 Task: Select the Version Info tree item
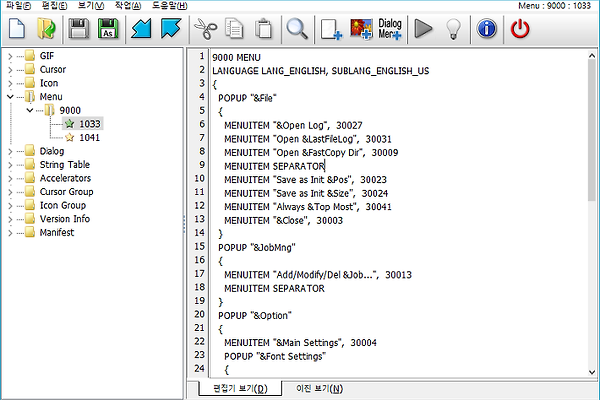(64, 219)
